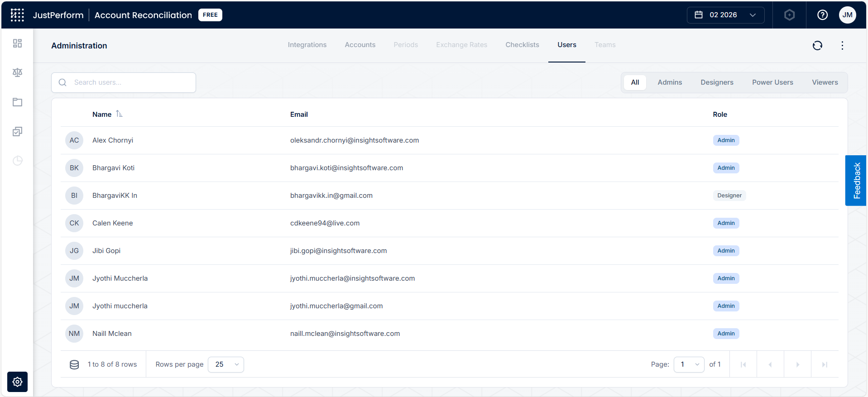868x397 pixels.
Task: Click the name Bhargavi Koti
Action: pyautogui.click(x=113, y=168)
